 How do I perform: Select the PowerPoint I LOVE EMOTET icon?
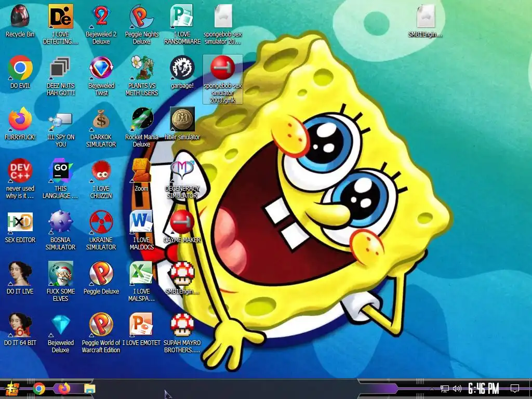coord(141,325)
